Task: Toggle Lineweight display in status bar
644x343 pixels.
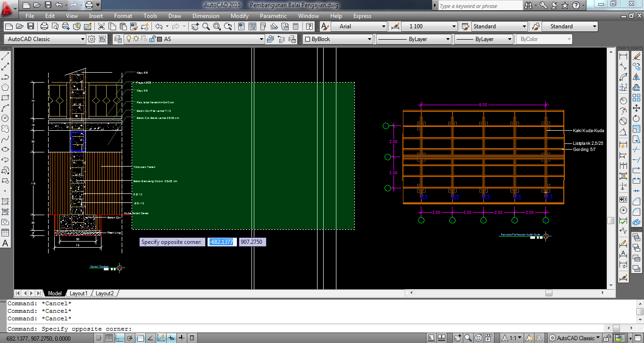Action: click(182, 338)
